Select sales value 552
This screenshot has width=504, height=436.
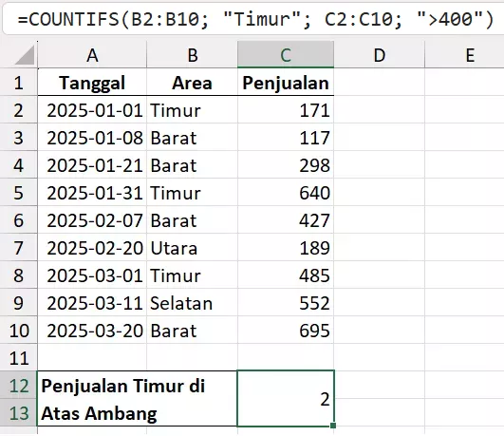286,303
